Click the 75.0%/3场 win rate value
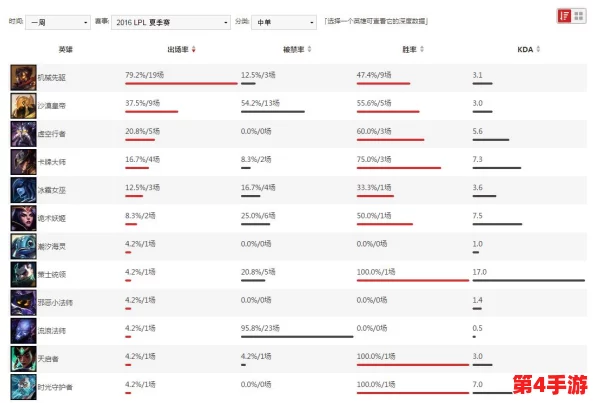The image size is (594, 403). (374, 159)
